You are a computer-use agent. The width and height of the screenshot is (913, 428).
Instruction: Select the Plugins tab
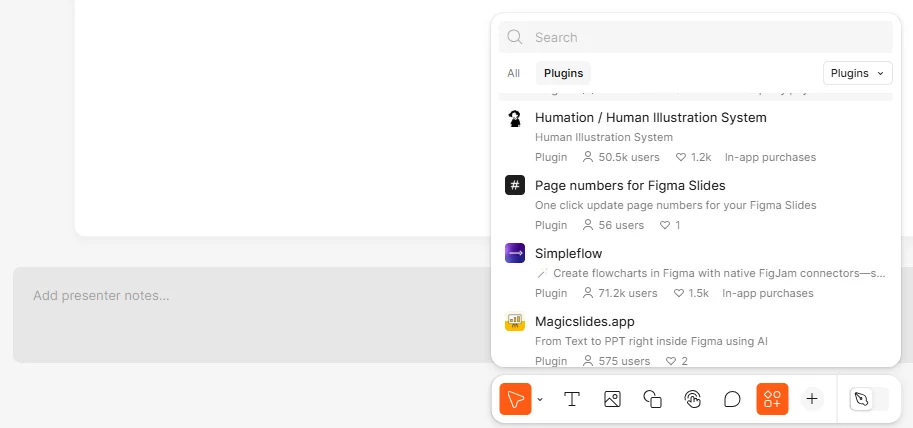click(x=563, y=73)
